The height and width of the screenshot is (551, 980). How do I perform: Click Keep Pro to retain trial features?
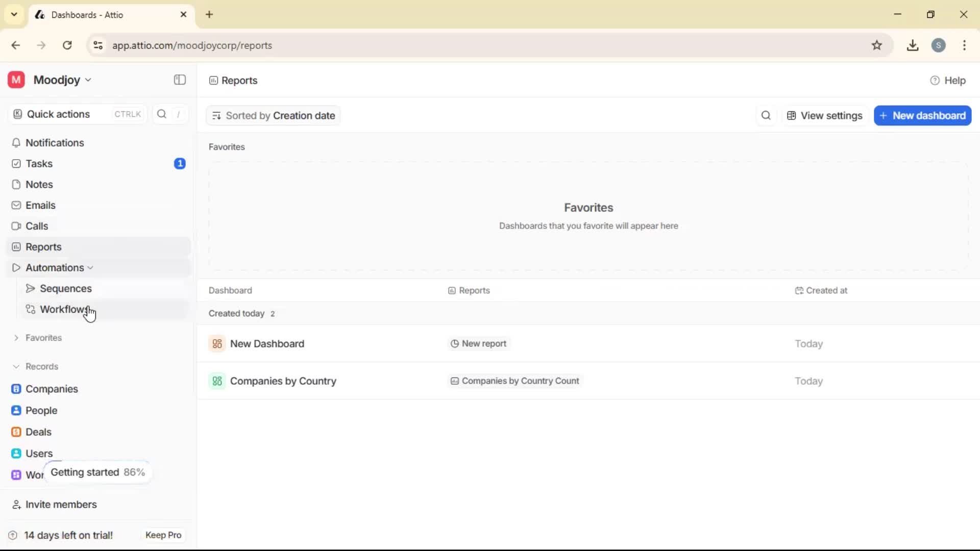pos(163,535)
